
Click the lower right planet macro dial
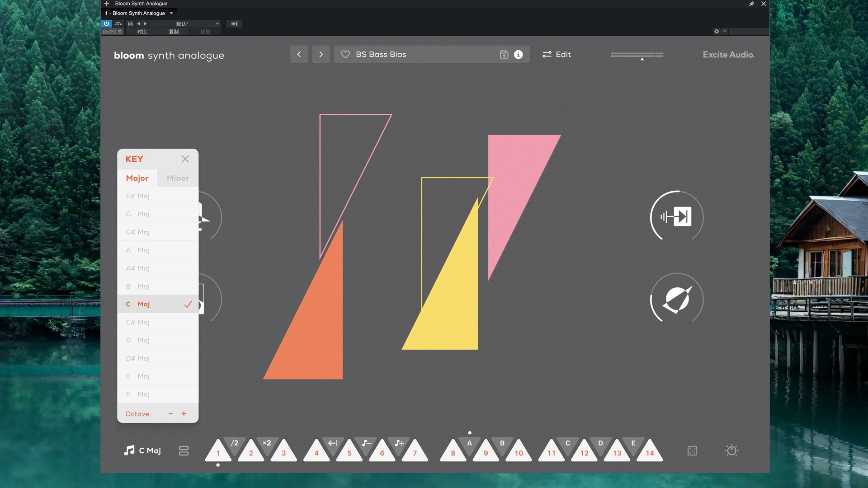(677, 299)
